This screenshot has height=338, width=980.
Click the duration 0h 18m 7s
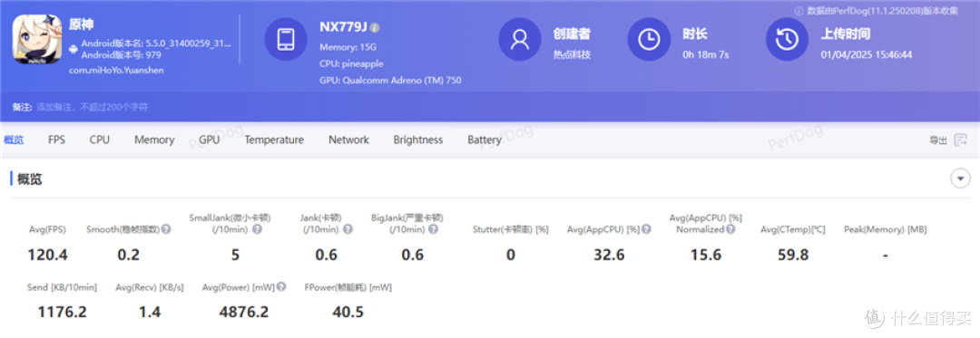[x=706, y=54]
